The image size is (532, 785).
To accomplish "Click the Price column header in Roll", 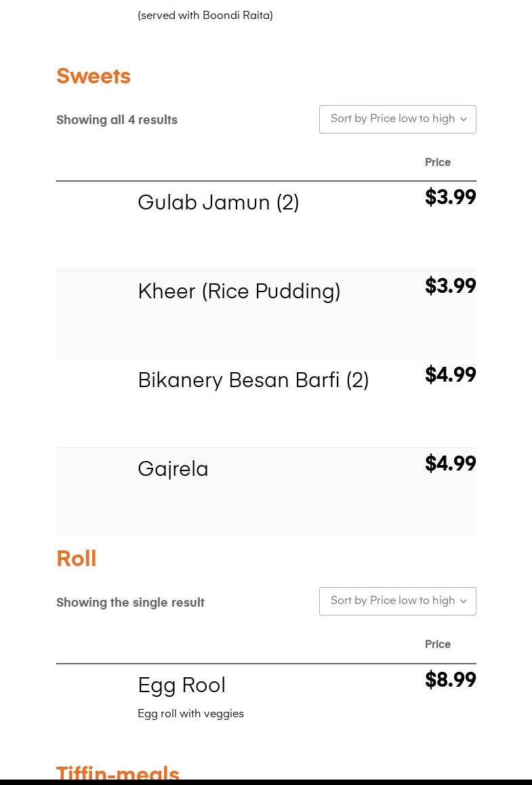I will 437,645.
